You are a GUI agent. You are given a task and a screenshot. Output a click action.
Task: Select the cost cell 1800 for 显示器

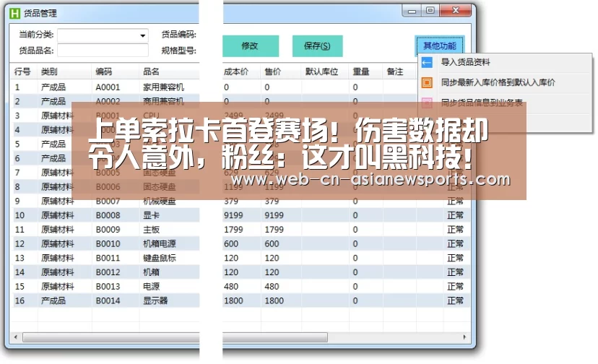[x=233, y=300]
